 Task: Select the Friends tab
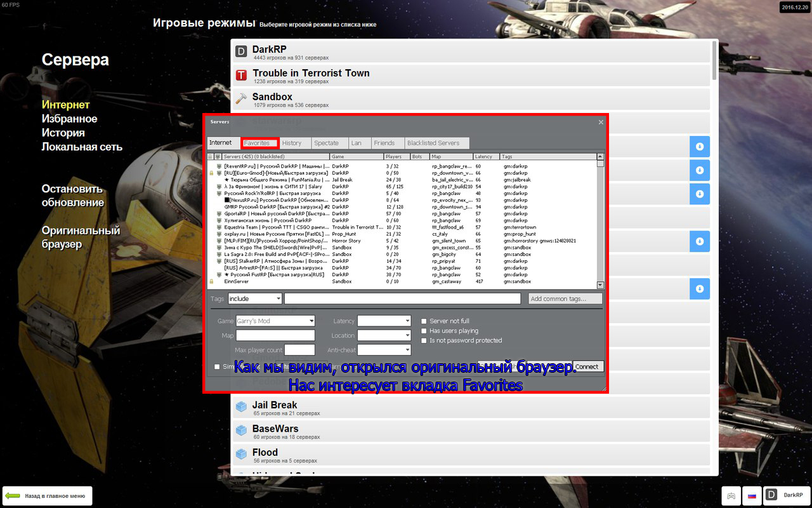[387, 144]
